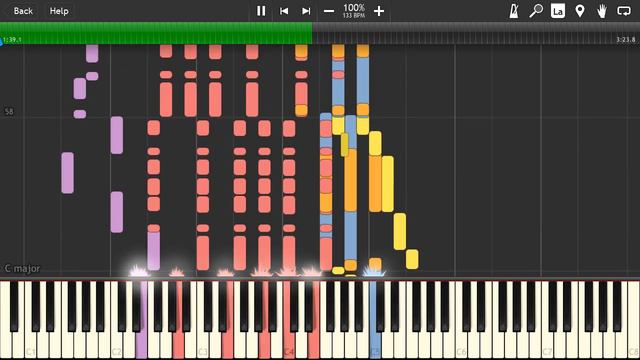Click the elapsed time 1:39.1

[12, 40]
